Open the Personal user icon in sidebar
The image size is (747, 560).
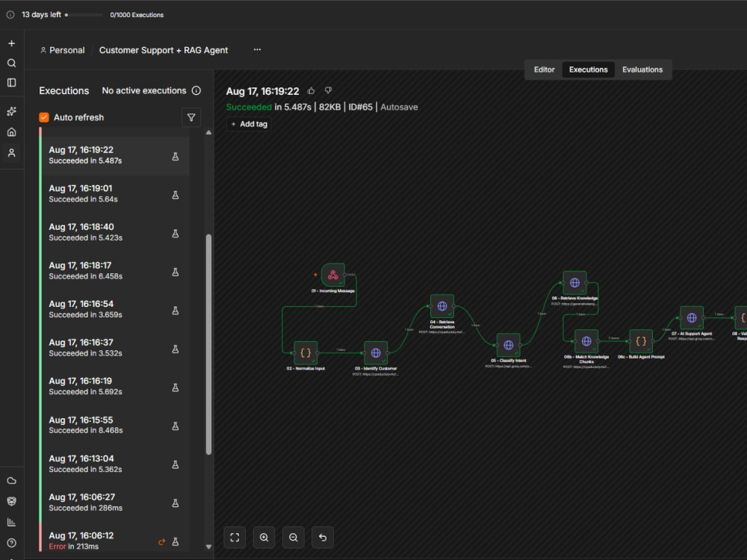click(11, 153)
